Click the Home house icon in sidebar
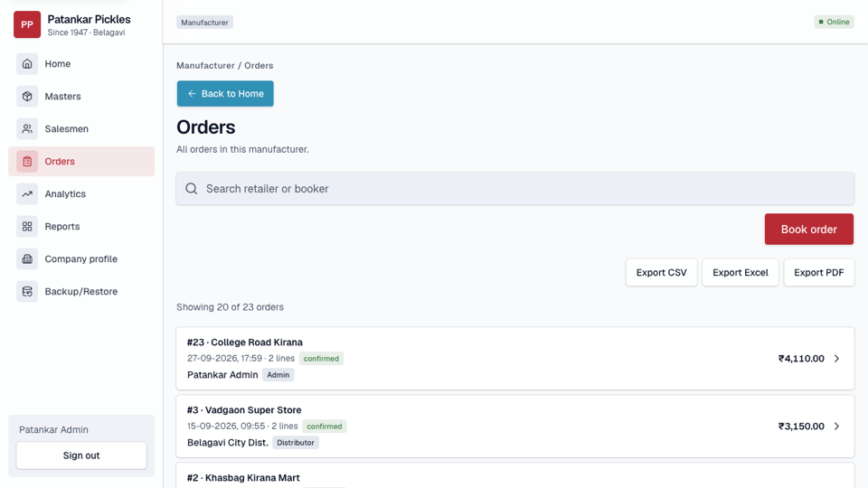868x488 pixels. click(27, 63)
